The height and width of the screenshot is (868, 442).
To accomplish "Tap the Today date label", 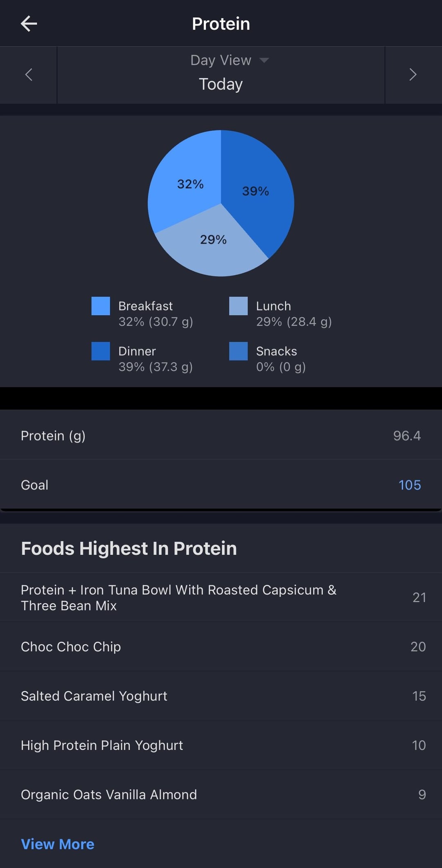I will 221,84.
